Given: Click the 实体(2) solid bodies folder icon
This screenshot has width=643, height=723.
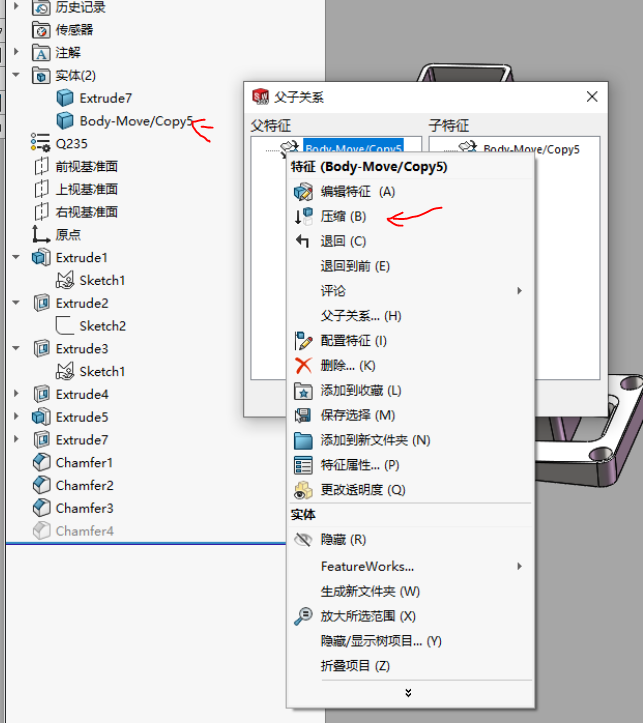Looking at the screenshot, I should tap(41, 75).
